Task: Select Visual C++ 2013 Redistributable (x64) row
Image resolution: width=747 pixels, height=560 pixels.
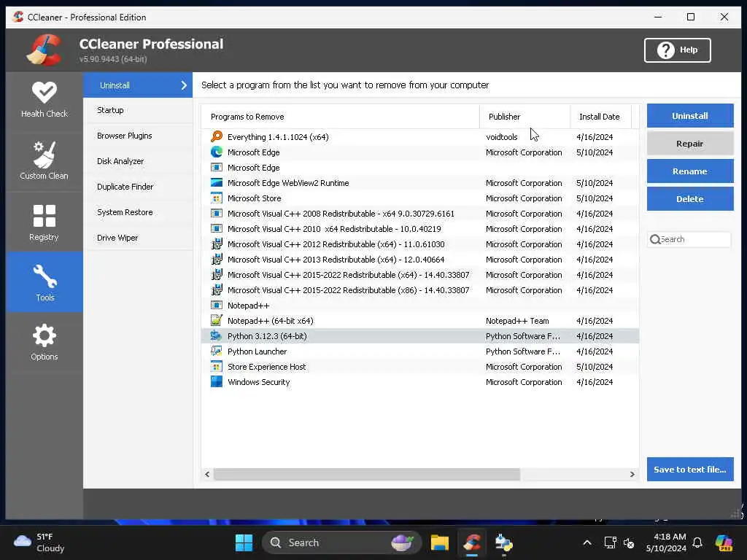Action: pyautogui.click(x=419, y=260)
